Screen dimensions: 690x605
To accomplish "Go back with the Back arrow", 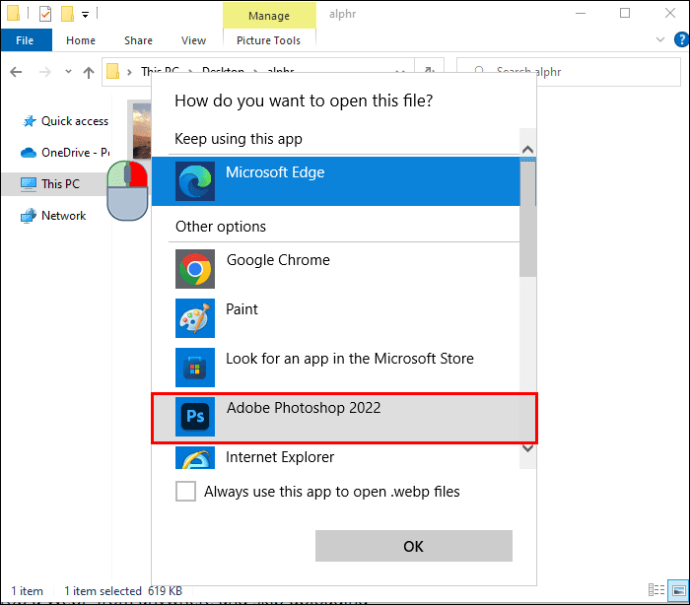I will pos(16,72).
